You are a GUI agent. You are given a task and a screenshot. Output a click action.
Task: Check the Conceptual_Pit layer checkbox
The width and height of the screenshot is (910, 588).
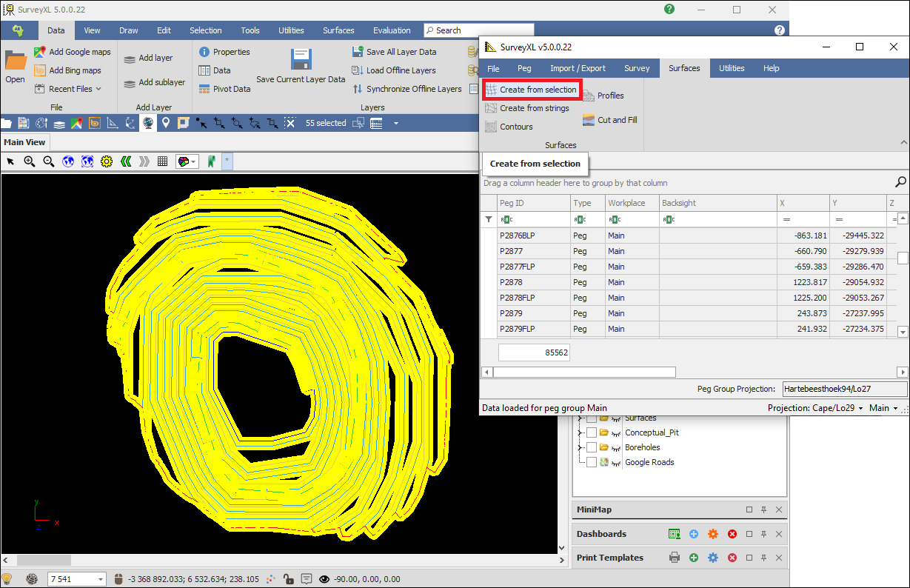(x=592, y=432)
